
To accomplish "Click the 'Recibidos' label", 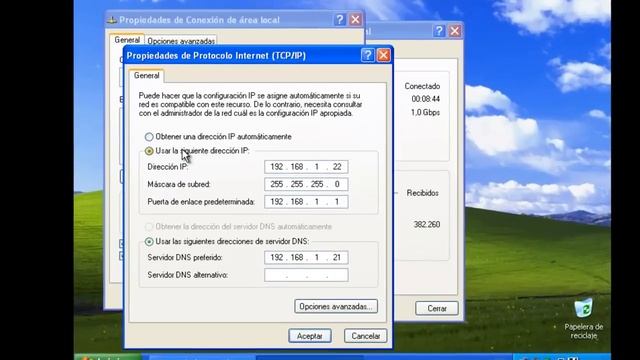I will coord(422,193).
